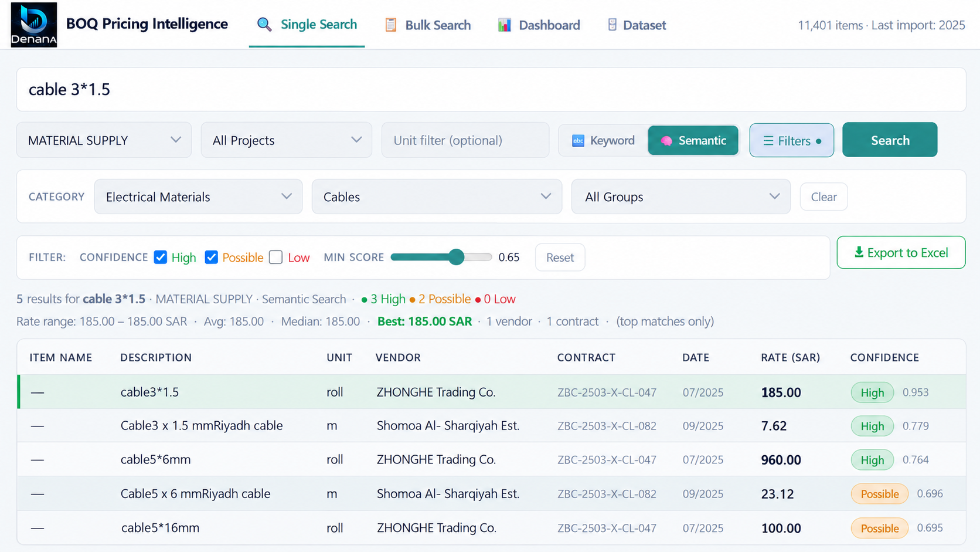
Task: Click the 'Cable5 x 6 mmRiyadh cable' cell
Action: pyautogui.click(x=195, y=493)
